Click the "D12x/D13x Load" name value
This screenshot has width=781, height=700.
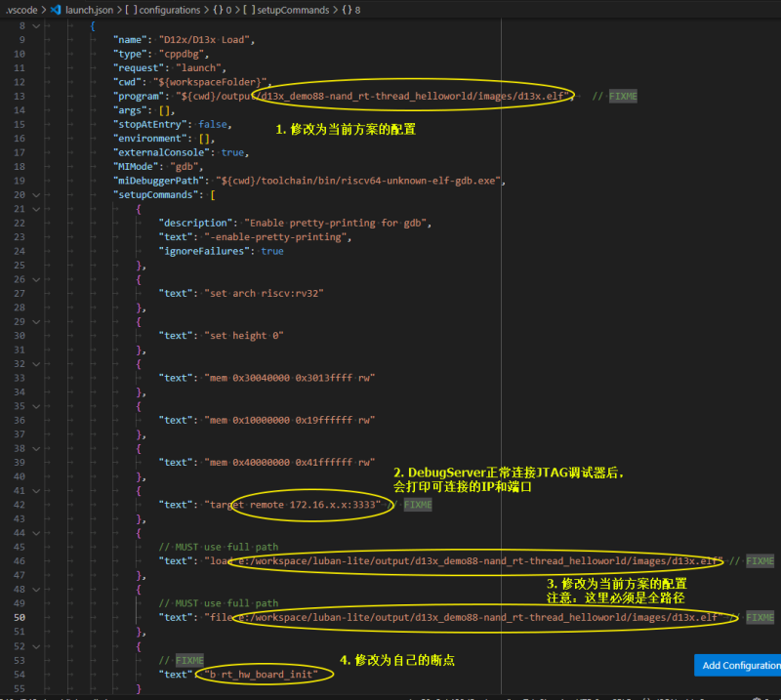pos(204,40)
